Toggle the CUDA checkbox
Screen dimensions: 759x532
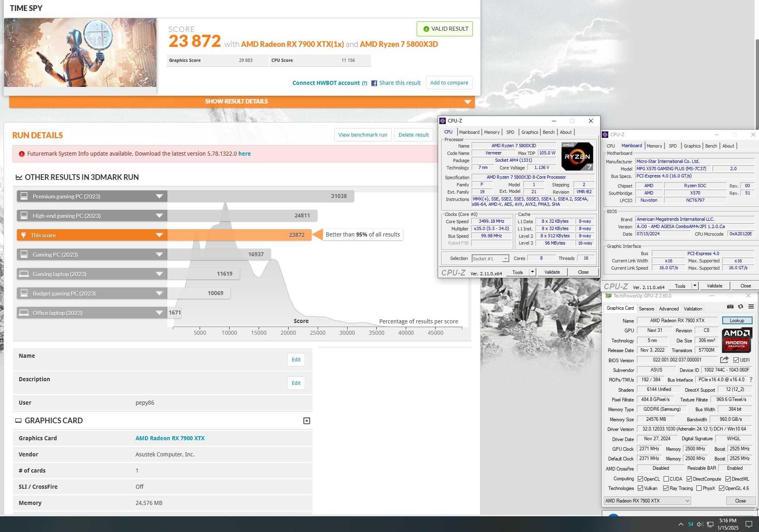(x=666, y=479)
